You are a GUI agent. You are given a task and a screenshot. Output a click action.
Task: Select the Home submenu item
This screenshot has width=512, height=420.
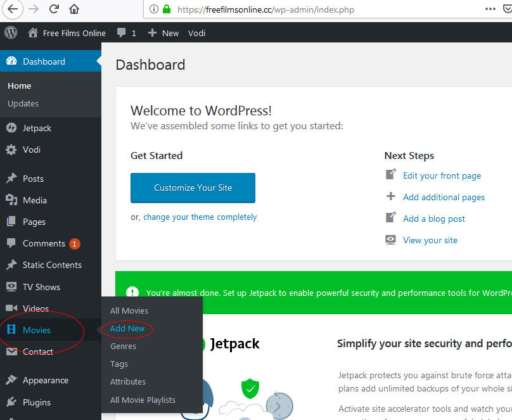tap(19, 86)
